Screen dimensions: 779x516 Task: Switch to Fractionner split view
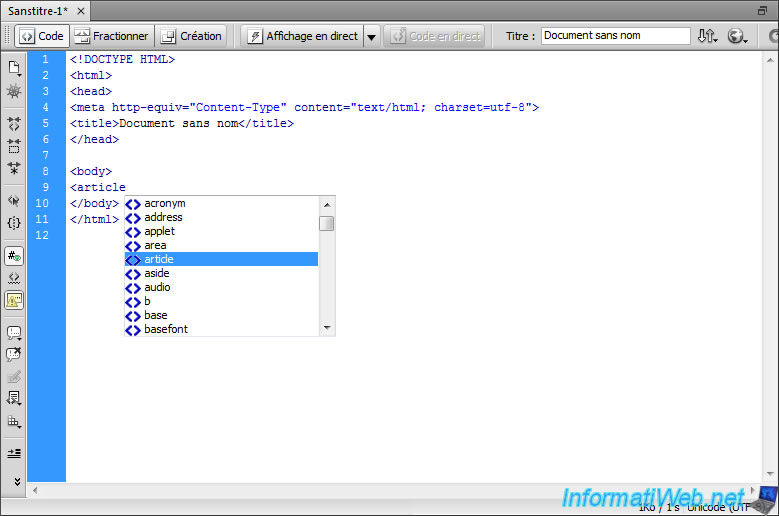click(111, 36)
